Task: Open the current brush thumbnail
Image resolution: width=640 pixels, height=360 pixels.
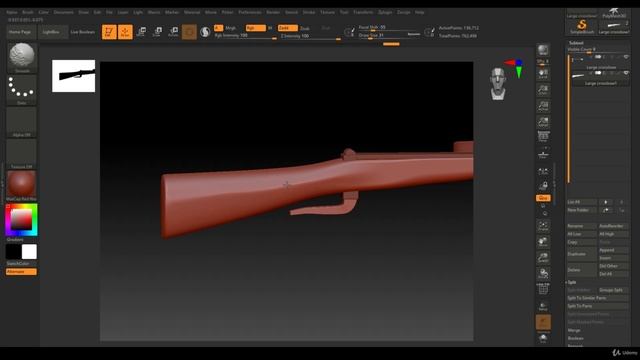Action: pos(22,56)
